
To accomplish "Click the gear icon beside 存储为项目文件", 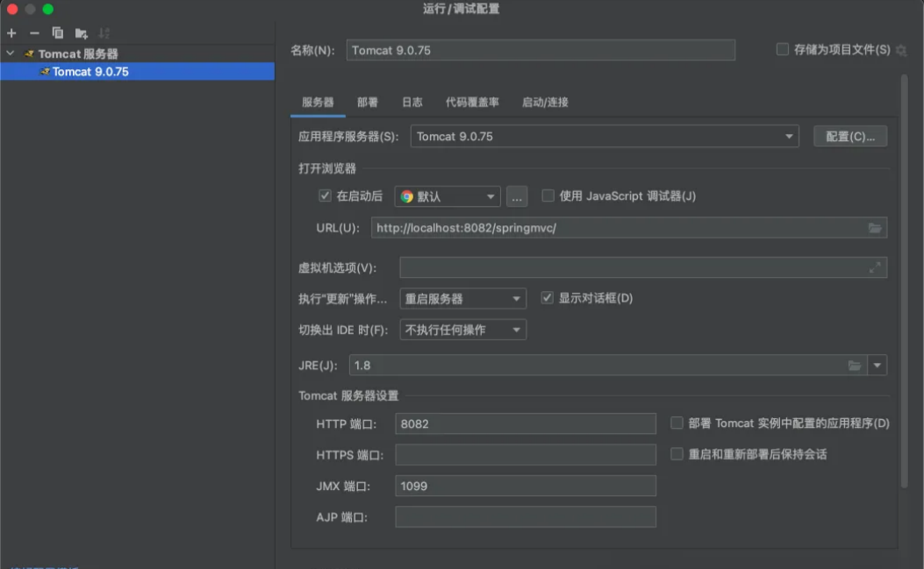I will (901, 51).
